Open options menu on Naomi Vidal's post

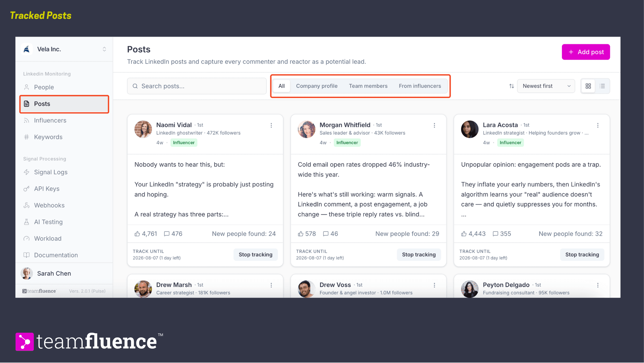point(271,125)
